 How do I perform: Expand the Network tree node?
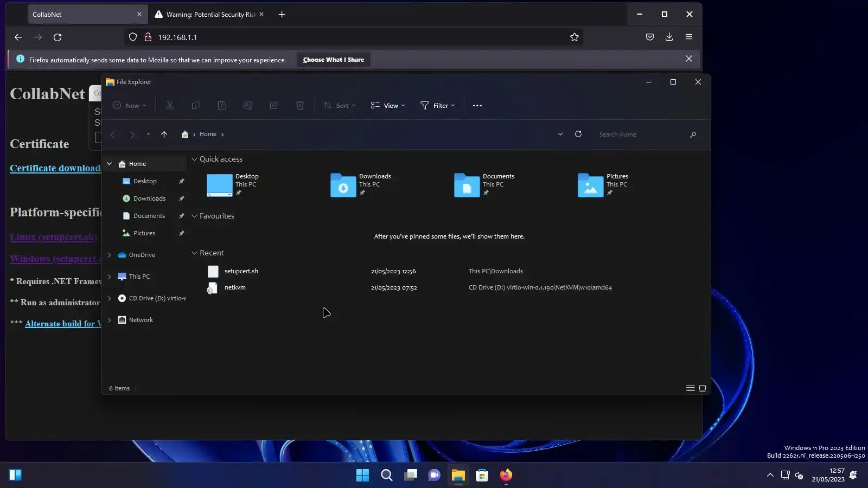click(110, 320)
